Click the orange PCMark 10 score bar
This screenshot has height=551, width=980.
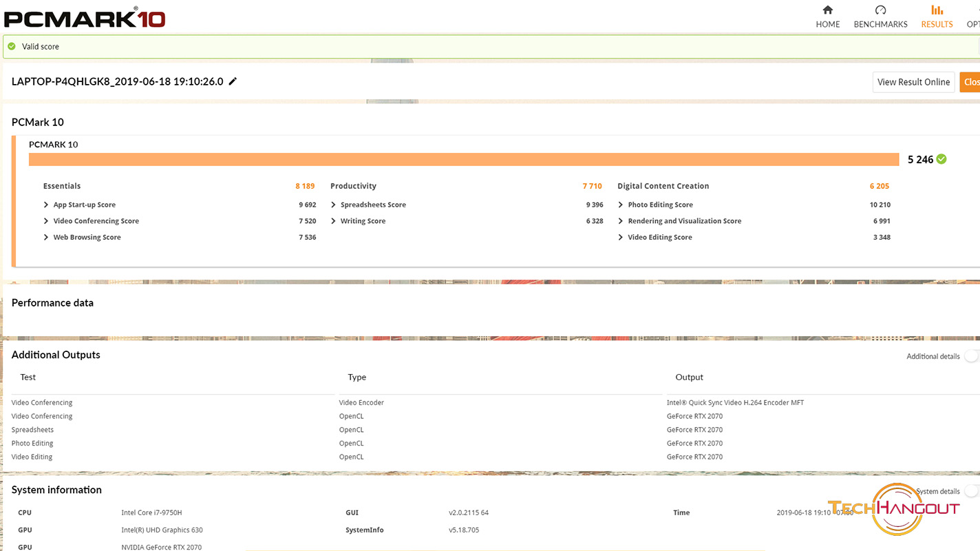click(464, 159)
